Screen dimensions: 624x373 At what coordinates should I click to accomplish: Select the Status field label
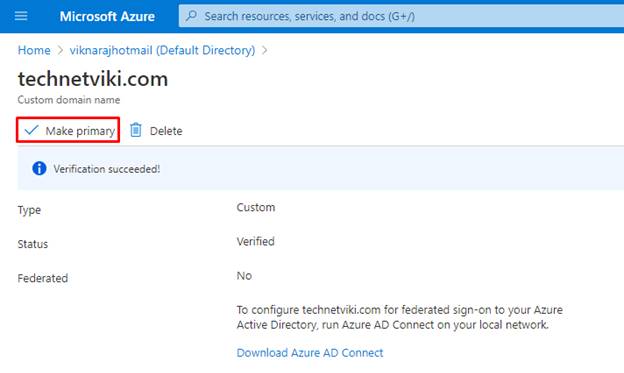[33, 244]
